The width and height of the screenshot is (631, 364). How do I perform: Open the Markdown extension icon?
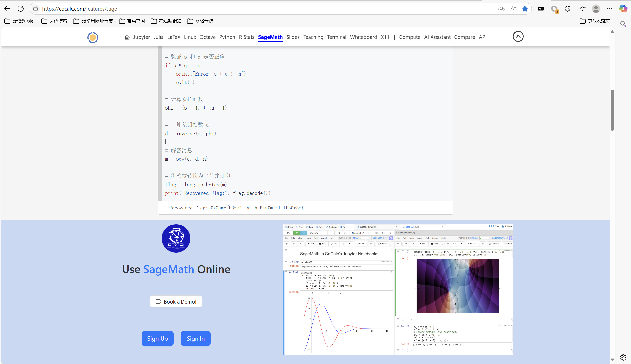[541, 8]
